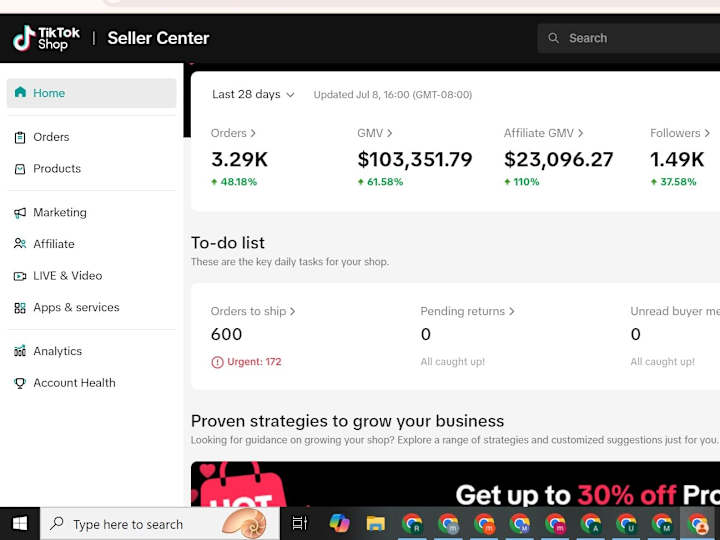Open the Orders metric details link
720x540 pixels.
(x=233, y=133)
